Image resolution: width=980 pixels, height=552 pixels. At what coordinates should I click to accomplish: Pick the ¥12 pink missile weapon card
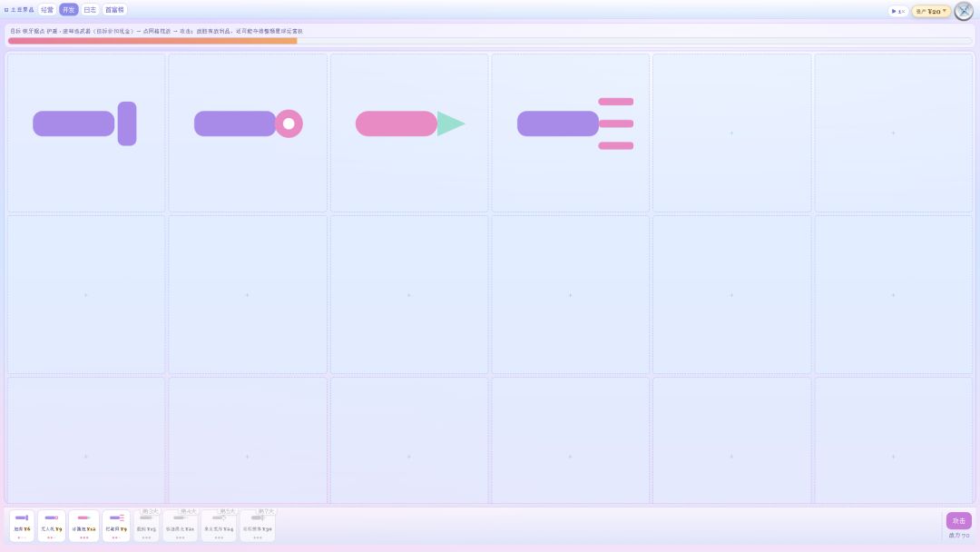(83, 526)
